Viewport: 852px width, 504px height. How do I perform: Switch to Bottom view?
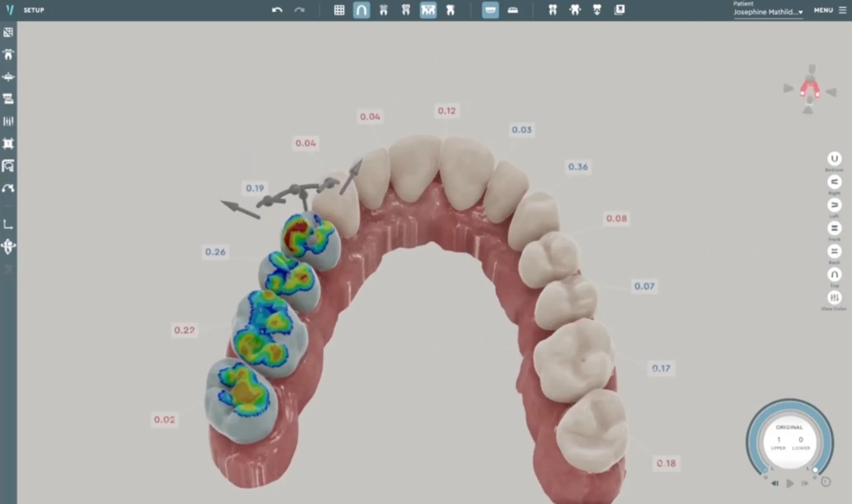click(834, 159)
